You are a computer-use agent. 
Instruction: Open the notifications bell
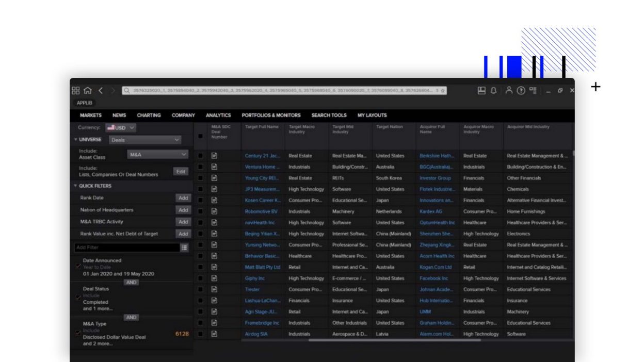(493, 91)
